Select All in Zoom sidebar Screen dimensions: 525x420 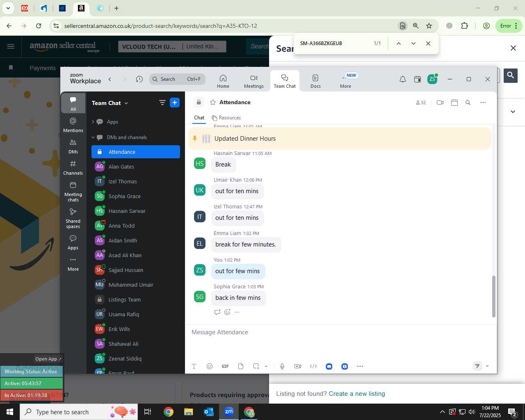coord(73,103)
